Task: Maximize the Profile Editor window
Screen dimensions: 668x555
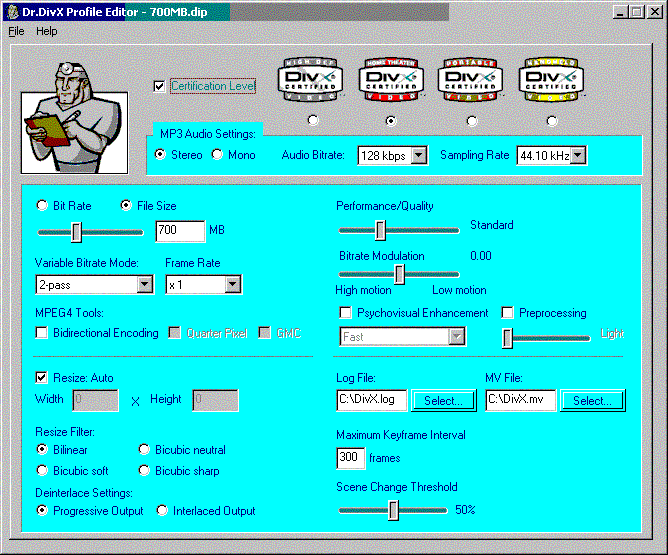Action: (x=637, y=12)
